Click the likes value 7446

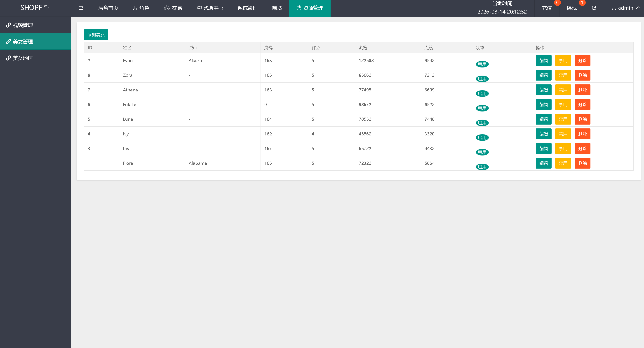430,119
